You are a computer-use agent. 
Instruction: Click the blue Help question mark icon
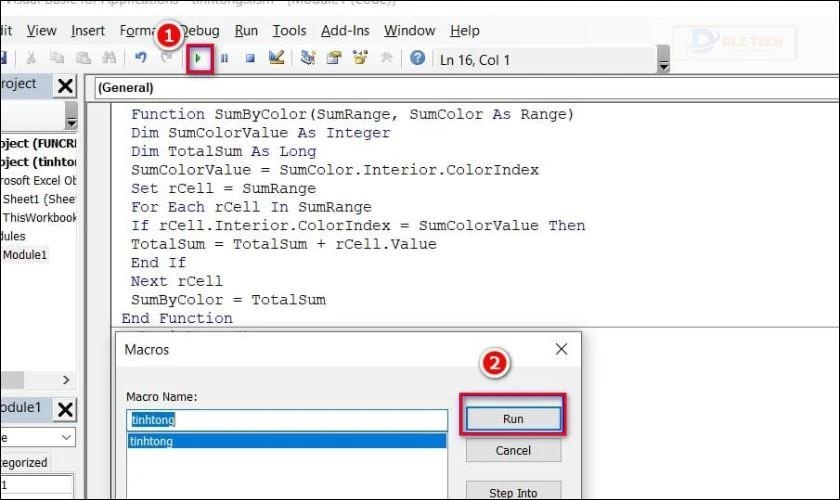[417, 57]
